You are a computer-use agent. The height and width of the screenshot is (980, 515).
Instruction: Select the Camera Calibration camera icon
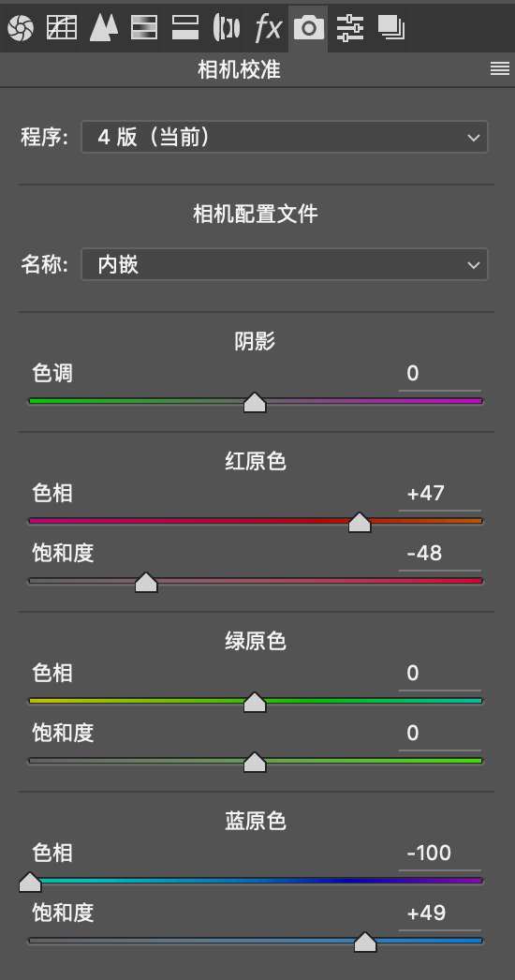coord(309,28)
